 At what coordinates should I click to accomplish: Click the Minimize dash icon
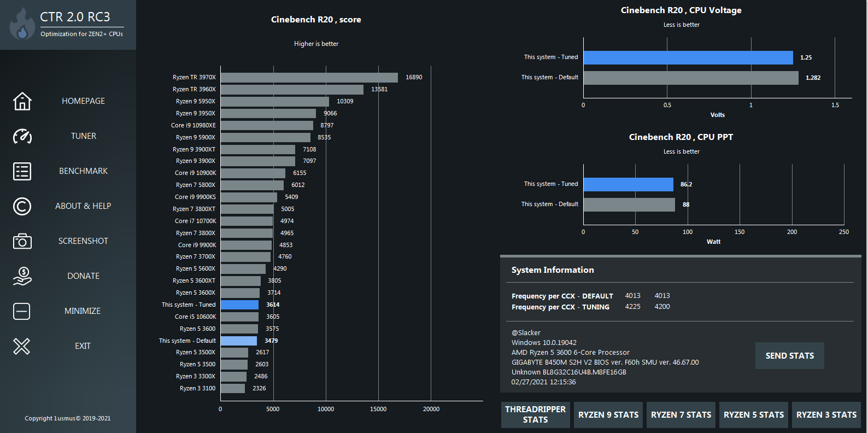[22, 311]
